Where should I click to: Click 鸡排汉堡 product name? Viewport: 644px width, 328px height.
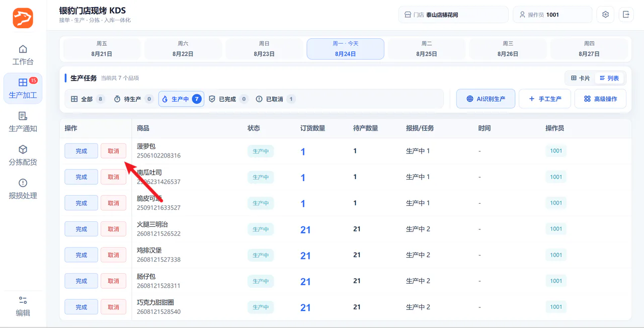click(x=149, y=251)
